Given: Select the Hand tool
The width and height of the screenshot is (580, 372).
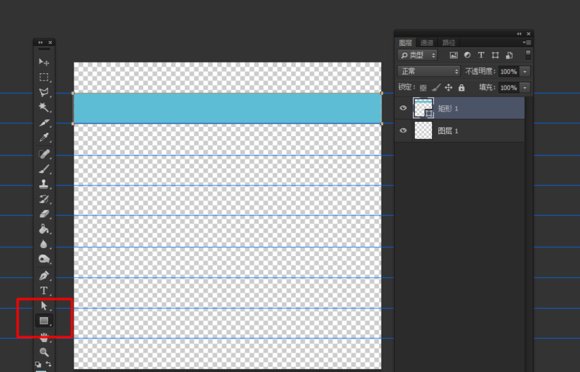Looking at the screenshot, I should pos(44,337).
